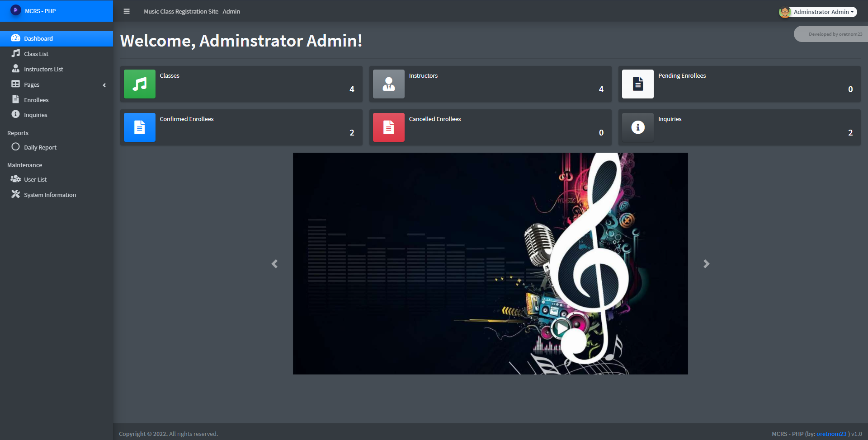Image resolution: width=868 pixels, height=440 pixels.
Task: Click the dark Inquiries info tile icon
Action: (x=638, y=127)
